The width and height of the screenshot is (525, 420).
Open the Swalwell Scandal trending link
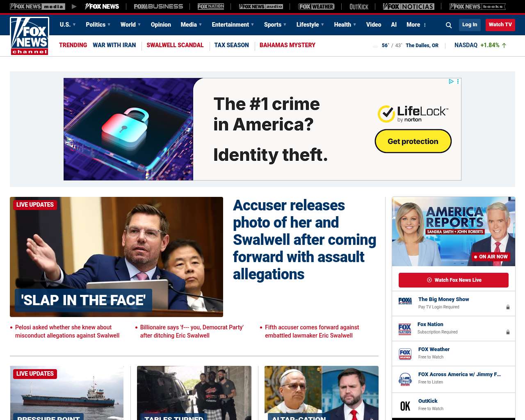tap(175, 45)
